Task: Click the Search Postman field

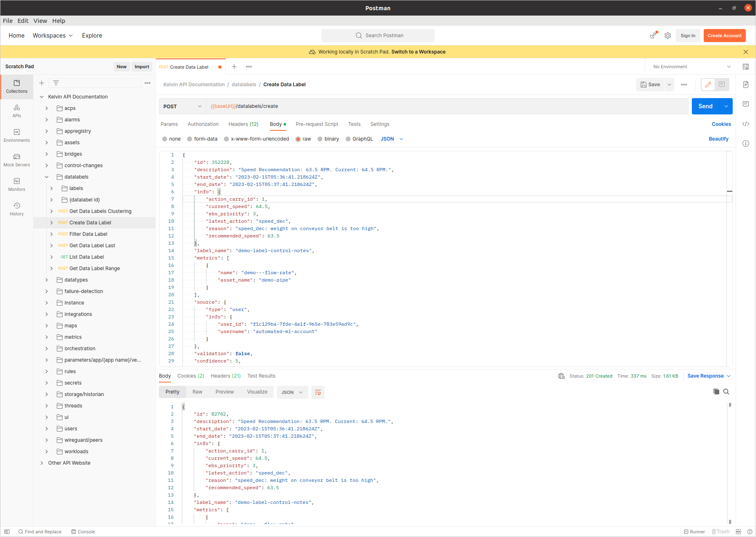Action: click(378, 36)
